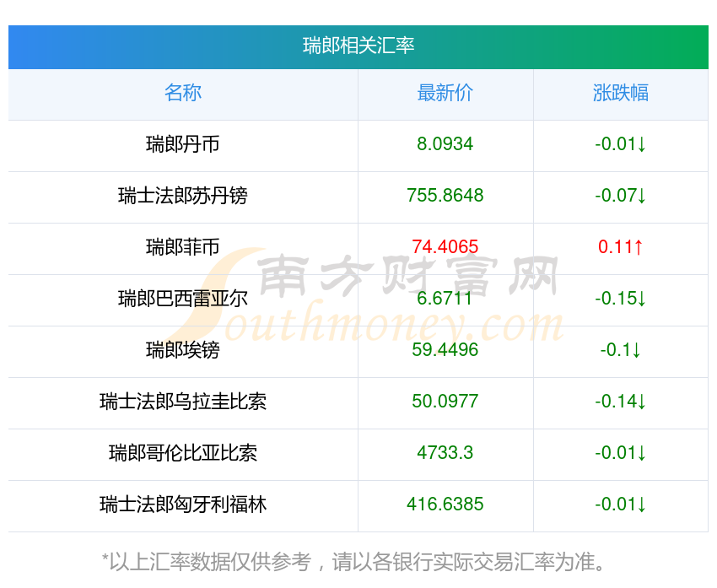Open the 瑞郎丹币 currency pair
Viewport: 717px width, 588px height.
pos(183,144)
